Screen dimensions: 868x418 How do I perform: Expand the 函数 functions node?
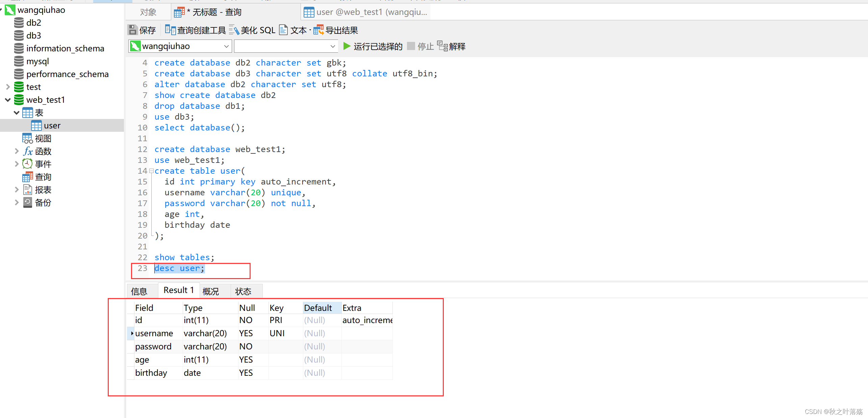17,151
